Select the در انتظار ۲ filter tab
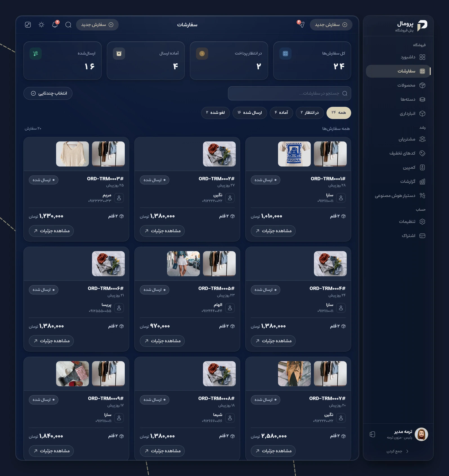 pyautogui.click(x=309, y=113)
